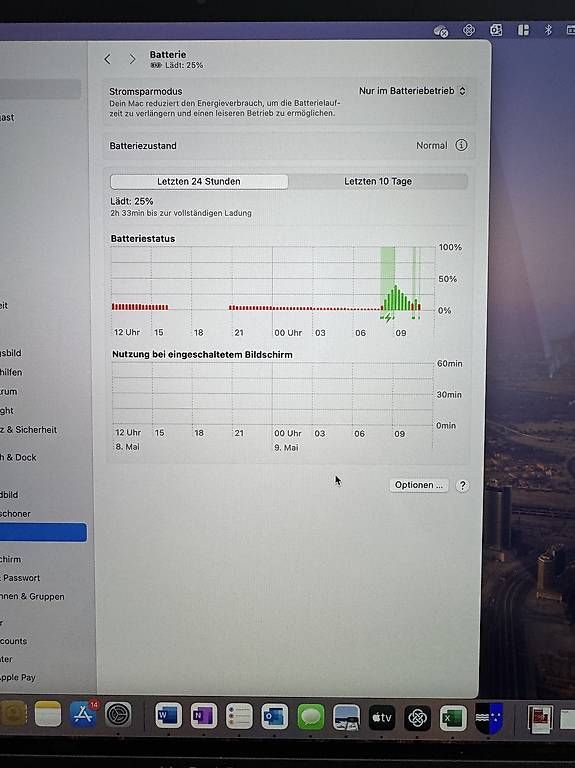Go forward with the right chevron

click(x=132, y=59)
